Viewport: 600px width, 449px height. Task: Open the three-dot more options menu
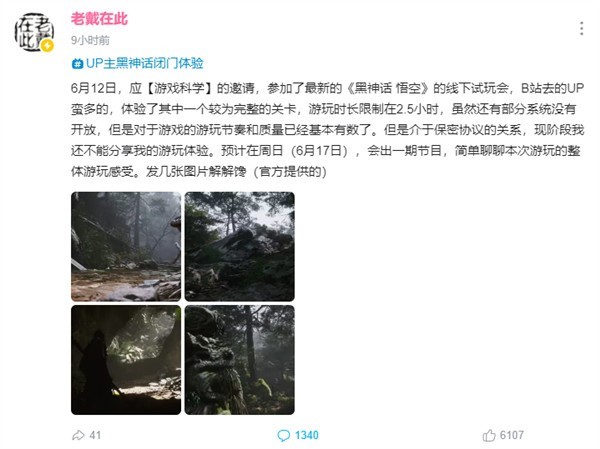[x=581, y=29]
